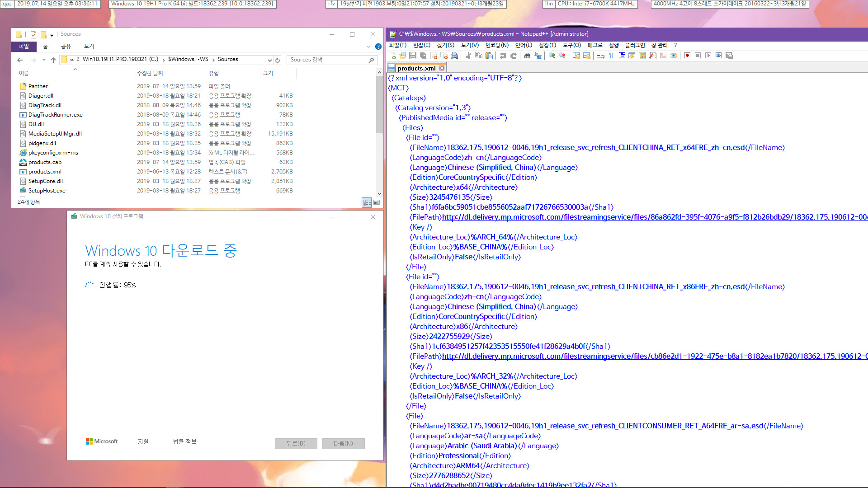Click Save All icon in Notepad++
868x488 pixels.
(x=423, y=56)
